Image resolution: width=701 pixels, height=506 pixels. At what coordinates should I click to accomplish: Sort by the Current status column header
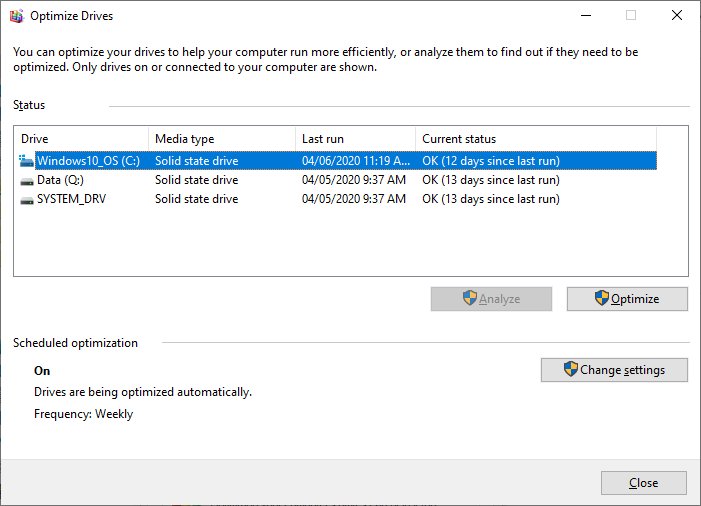click(x=535, y=139)
